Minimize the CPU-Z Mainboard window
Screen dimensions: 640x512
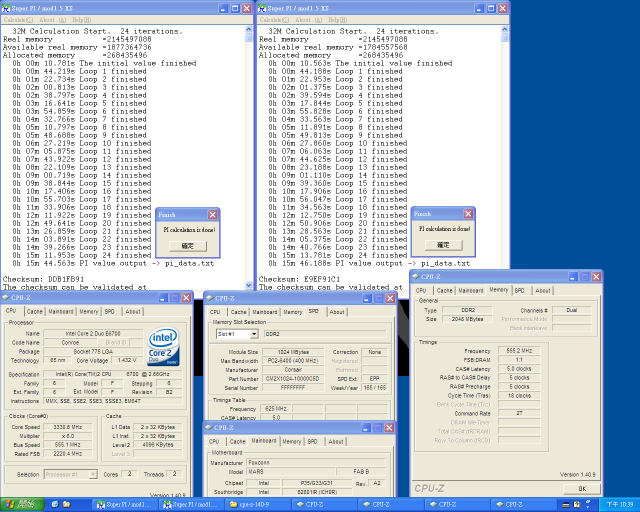tap(366, 427)
